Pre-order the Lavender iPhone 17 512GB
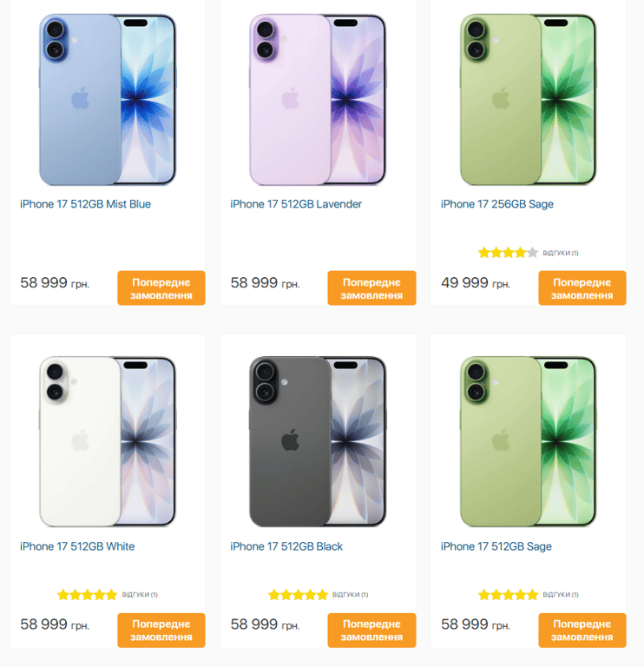Screen dimensions: 644x667 click(371, 288)
